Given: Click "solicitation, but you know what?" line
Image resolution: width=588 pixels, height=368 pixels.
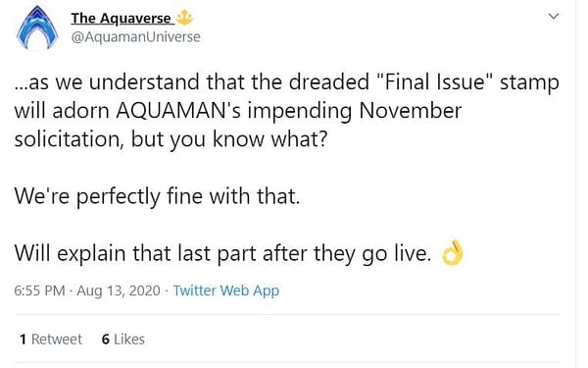Looking at the screenshot, I should click(171, 139).
